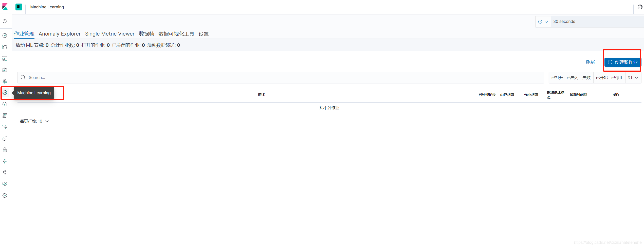Open the help menu icon

(640, 7)
